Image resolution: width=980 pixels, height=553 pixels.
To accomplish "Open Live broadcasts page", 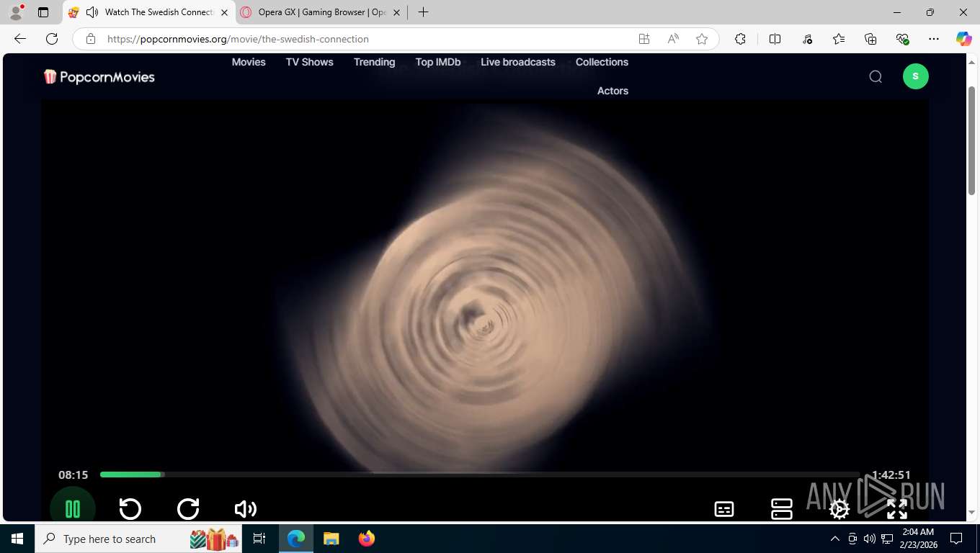I will [518, 62].
